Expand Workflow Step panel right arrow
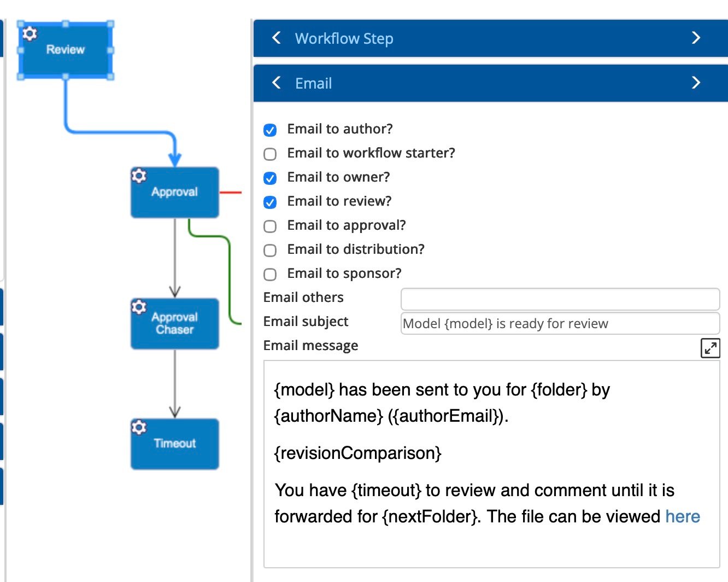Image resolution: width=728 pixels, height=582 pixels. click(696, 38)
